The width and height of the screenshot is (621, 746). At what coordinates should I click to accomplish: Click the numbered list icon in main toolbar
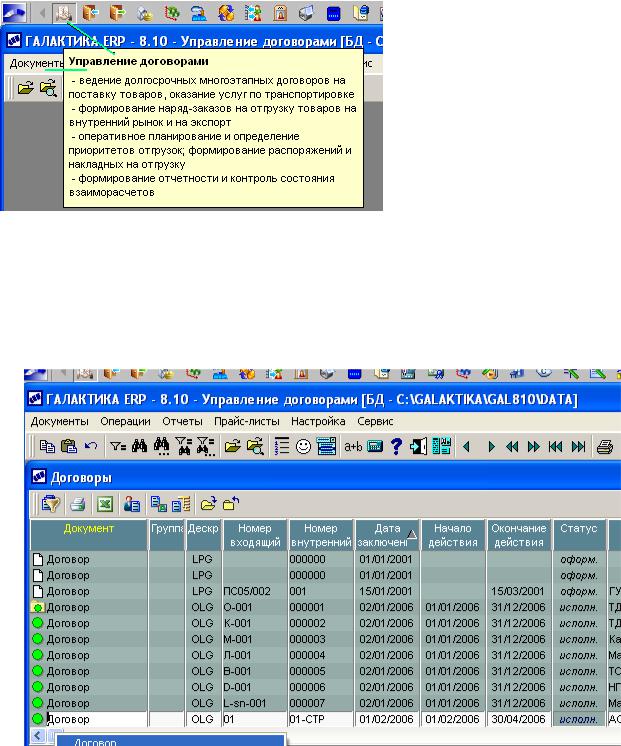point(282,446)
